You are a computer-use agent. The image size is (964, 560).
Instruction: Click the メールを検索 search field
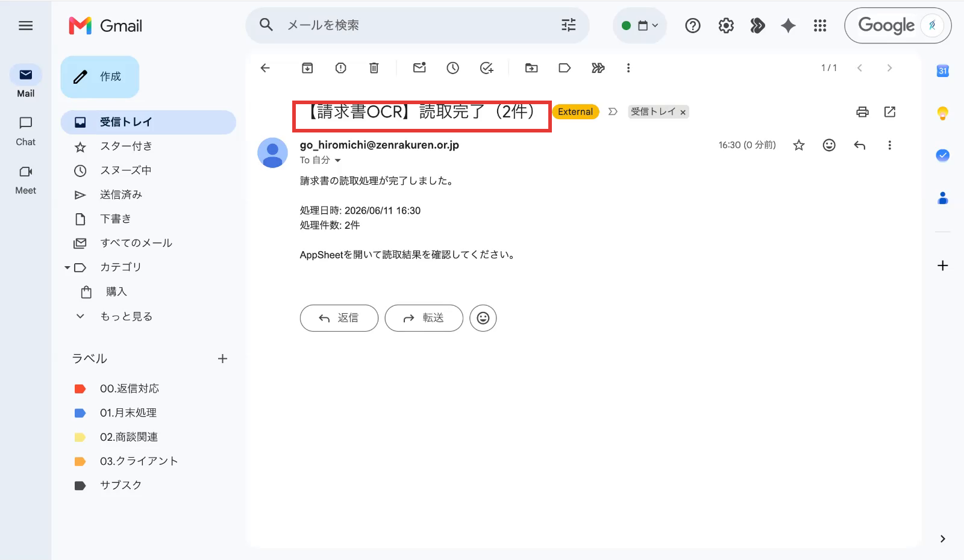(x=417, y=25)
